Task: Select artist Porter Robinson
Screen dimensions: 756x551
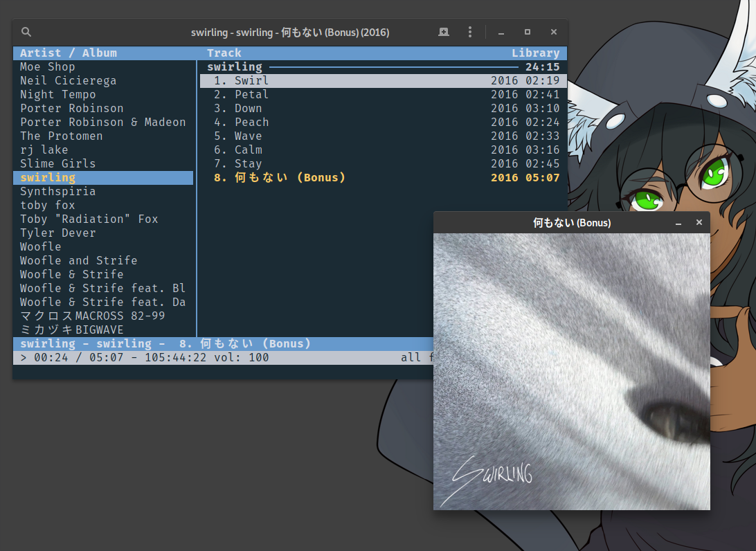Action: click(x=72, y=109)
